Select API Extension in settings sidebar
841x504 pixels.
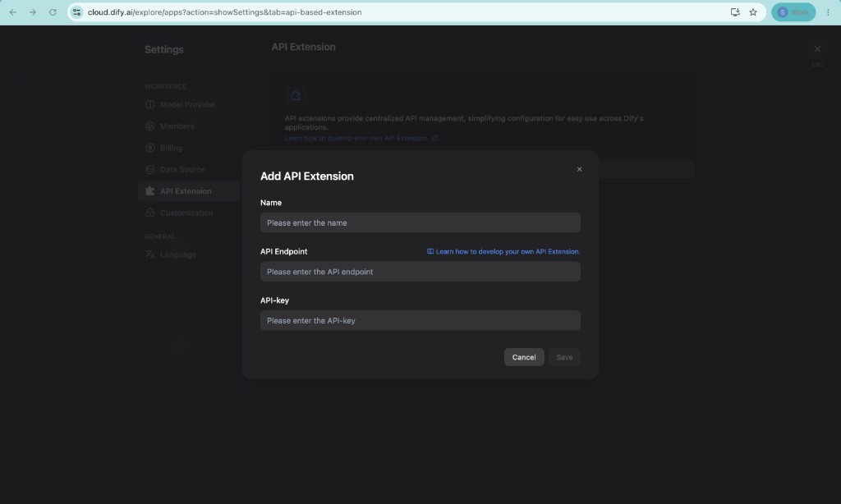tap(188, 191)
